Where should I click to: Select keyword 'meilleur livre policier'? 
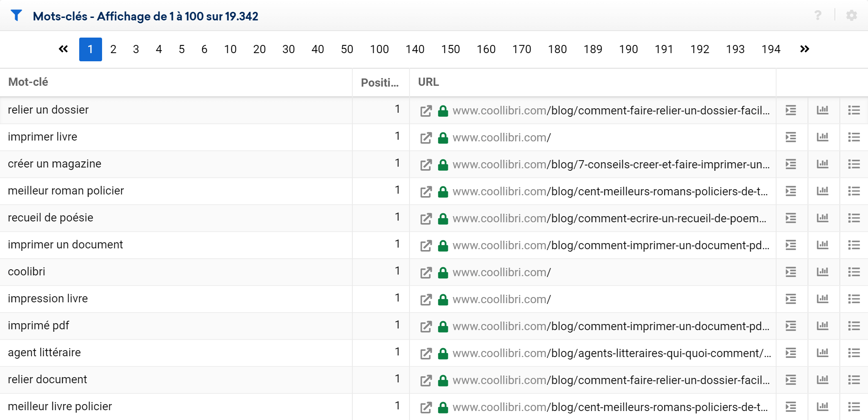point(60,407)
